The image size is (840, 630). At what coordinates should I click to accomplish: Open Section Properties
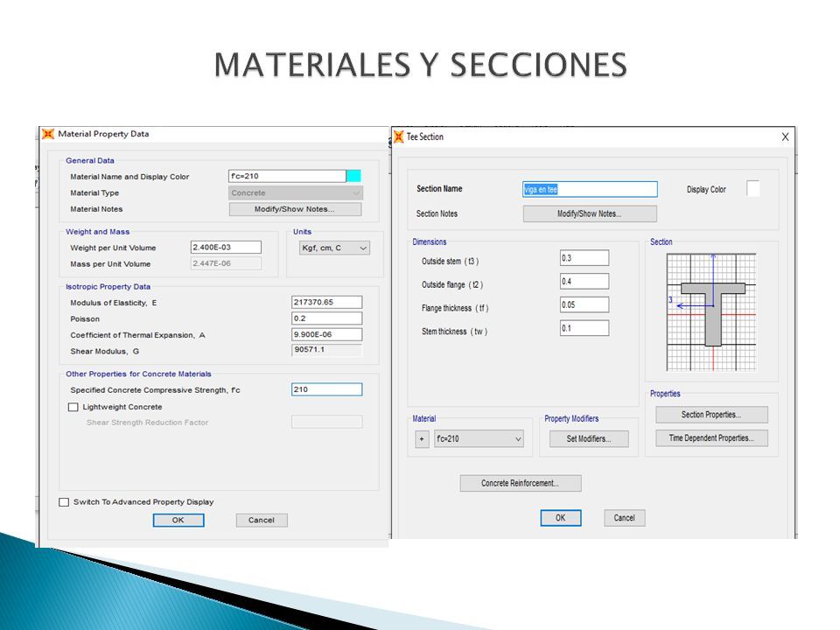711,415
